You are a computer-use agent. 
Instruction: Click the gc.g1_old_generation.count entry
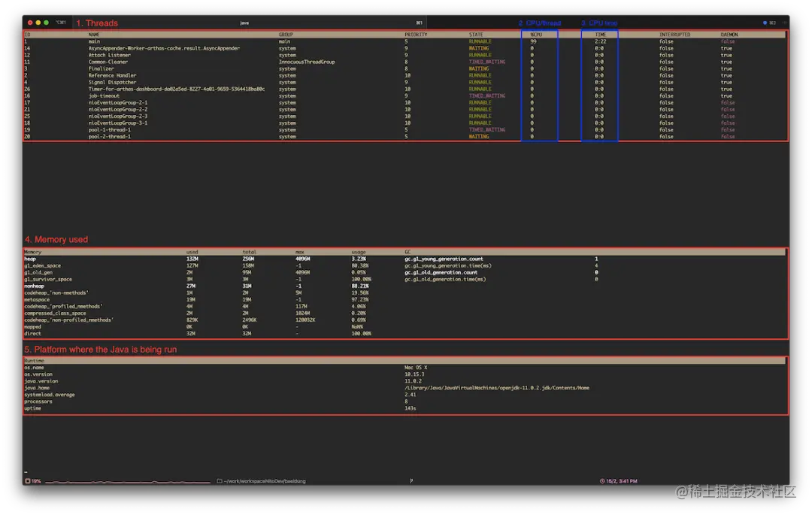tap(441, 272)
